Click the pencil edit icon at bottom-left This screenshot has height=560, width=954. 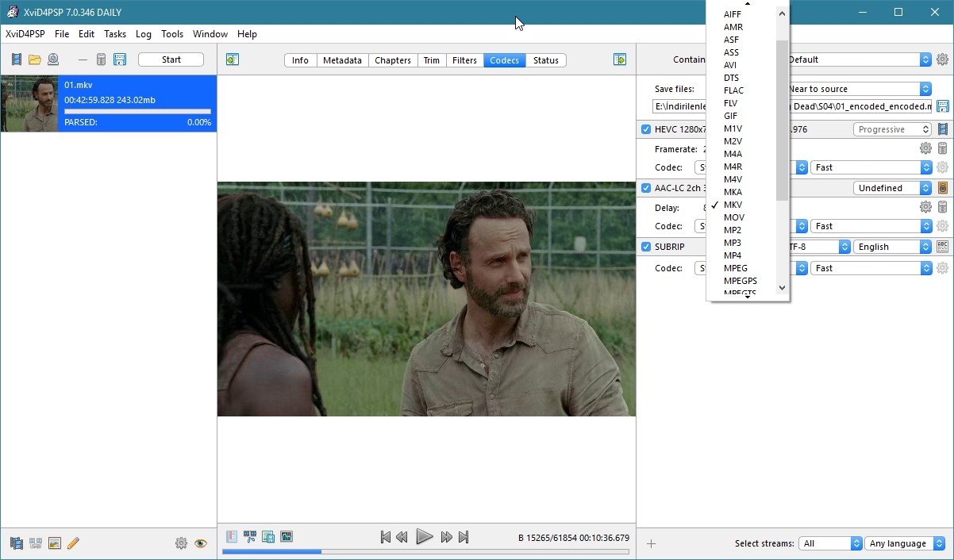click(x=74, y=543)
